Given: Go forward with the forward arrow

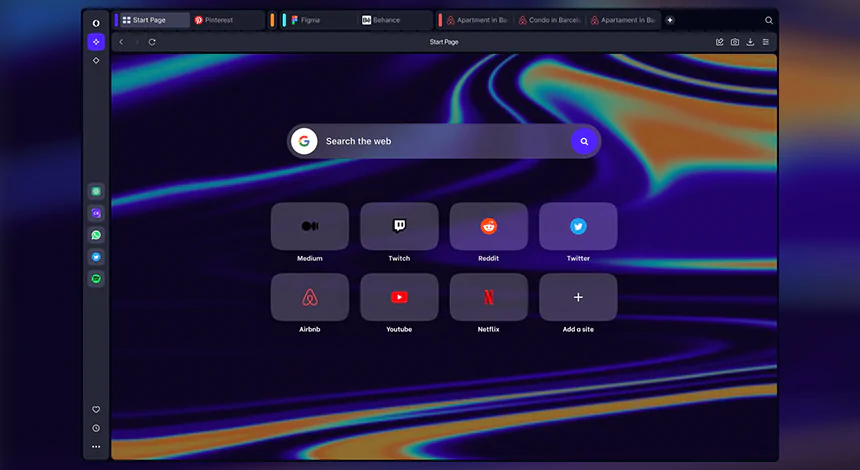Looking at the screenshot, I should tap(137, 42).
